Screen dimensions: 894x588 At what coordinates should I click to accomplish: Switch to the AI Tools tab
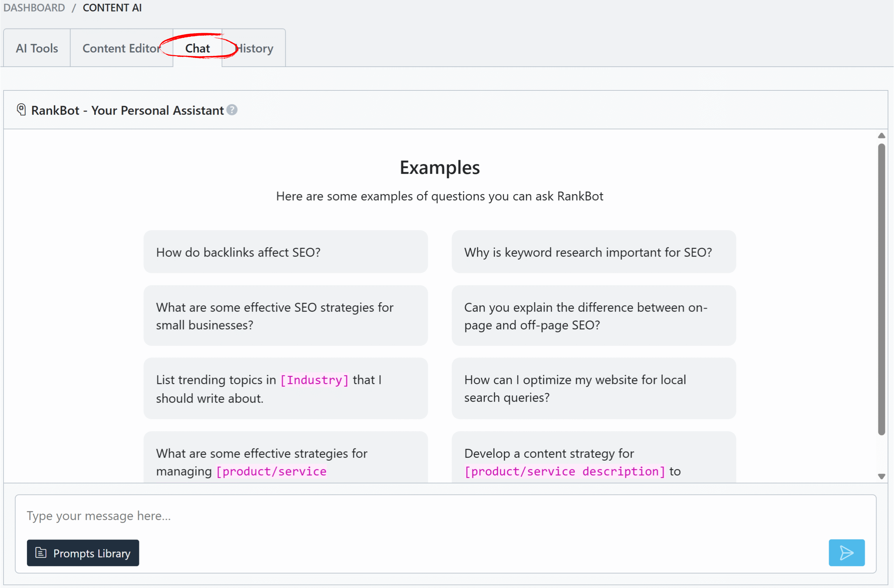click(37, 48)
